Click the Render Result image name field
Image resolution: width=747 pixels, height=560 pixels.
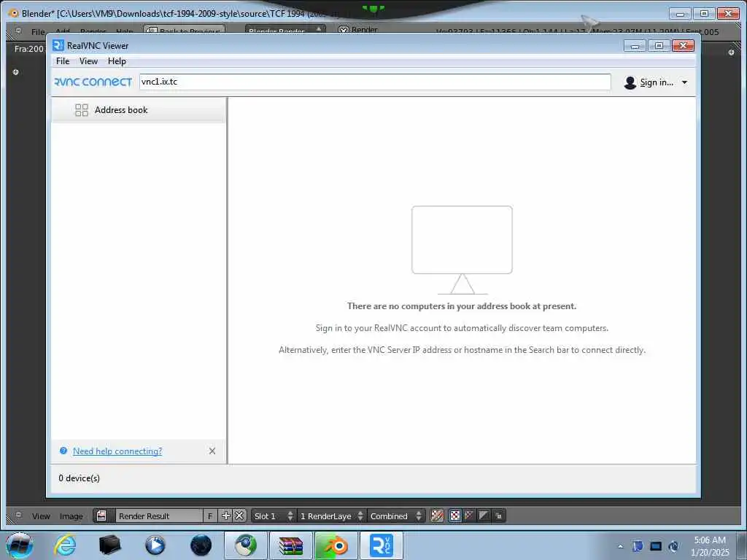(x=158, y=516)
